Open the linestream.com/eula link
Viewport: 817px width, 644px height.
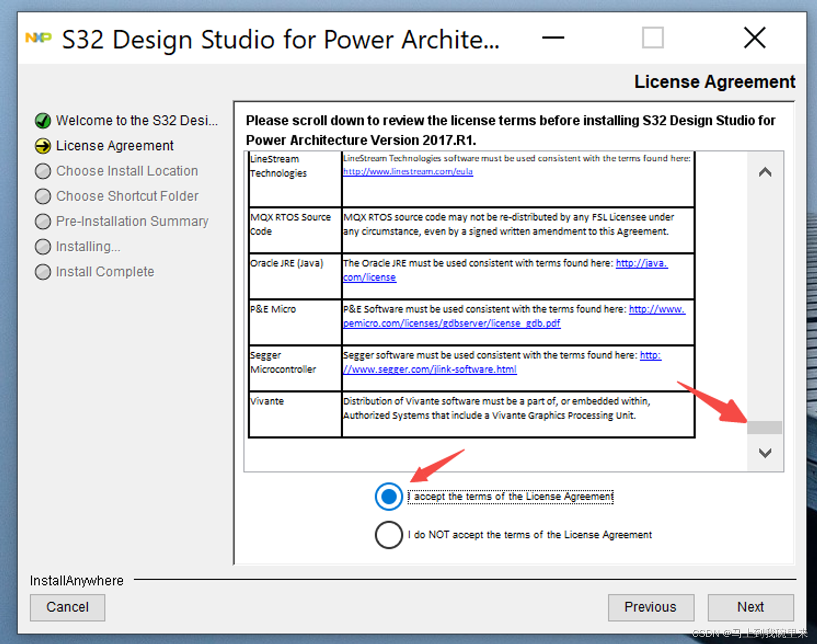tap(408, 172)
